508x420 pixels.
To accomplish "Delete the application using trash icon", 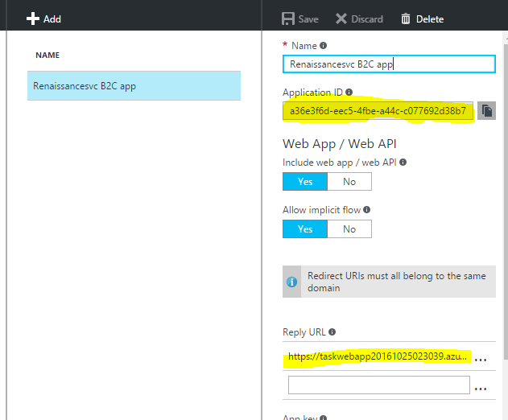I will coord(406,19).
